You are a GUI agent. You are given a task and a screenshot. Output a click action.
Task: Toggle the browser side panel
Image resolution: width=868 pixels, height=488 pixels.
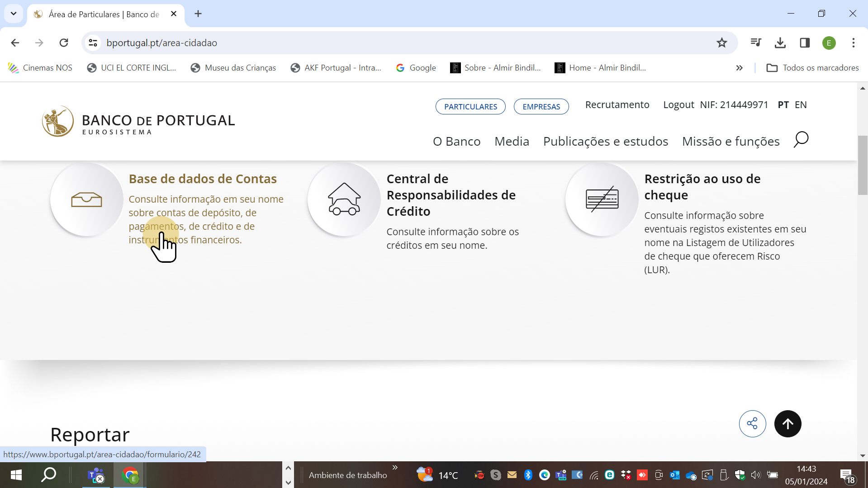click(x=805, y=43)
